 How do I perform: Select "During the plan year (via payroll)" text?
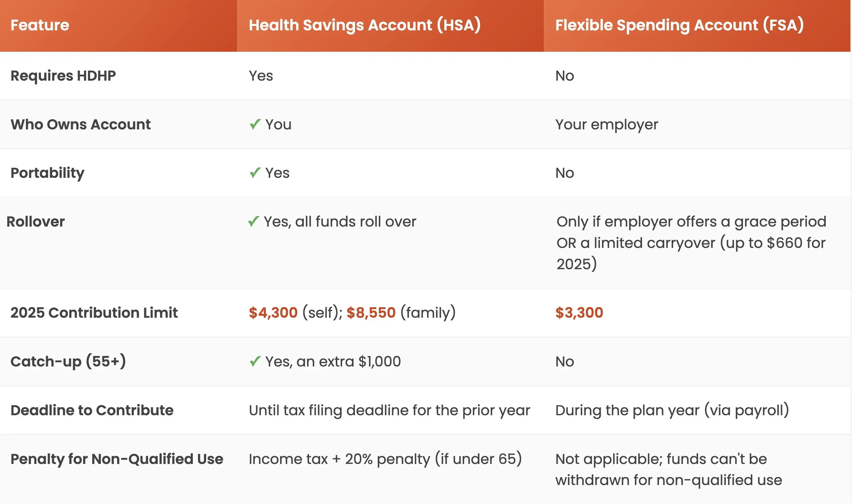coord(672,410)
